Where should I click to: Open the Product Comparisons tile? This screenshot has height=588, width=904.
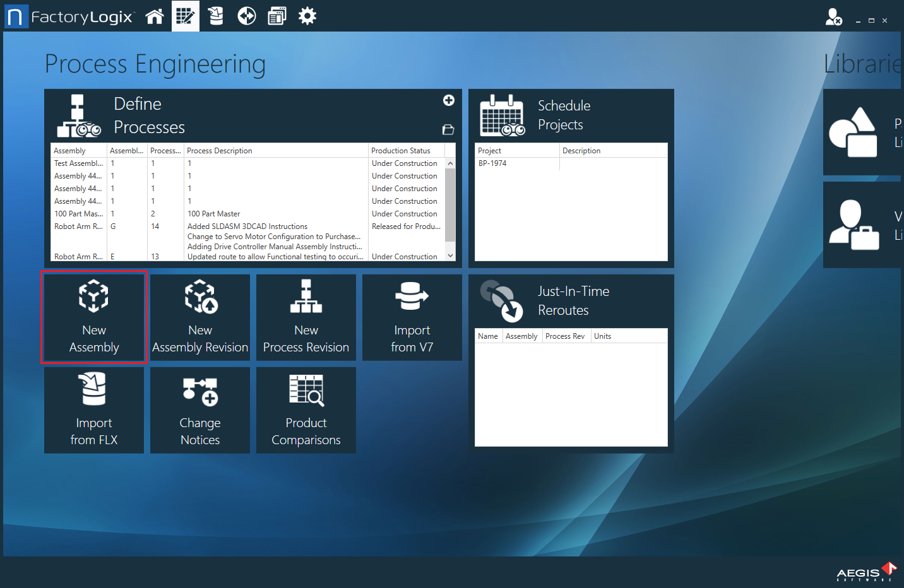click(306, 410)
